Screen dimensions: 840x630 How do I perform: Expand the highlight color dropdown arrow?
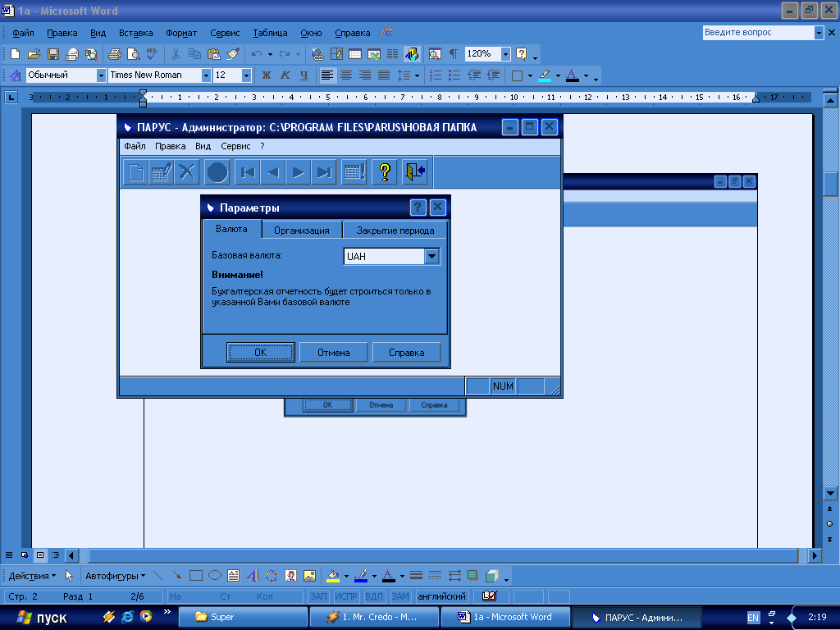[x=558, y=75]
